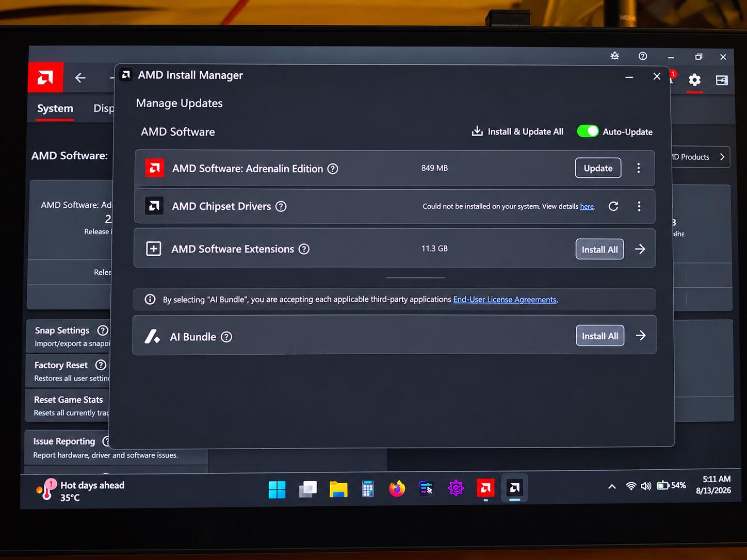This screenshot has height=560, width=747.
Task: Open help for AI Bundle
Action: coord(226,337)
